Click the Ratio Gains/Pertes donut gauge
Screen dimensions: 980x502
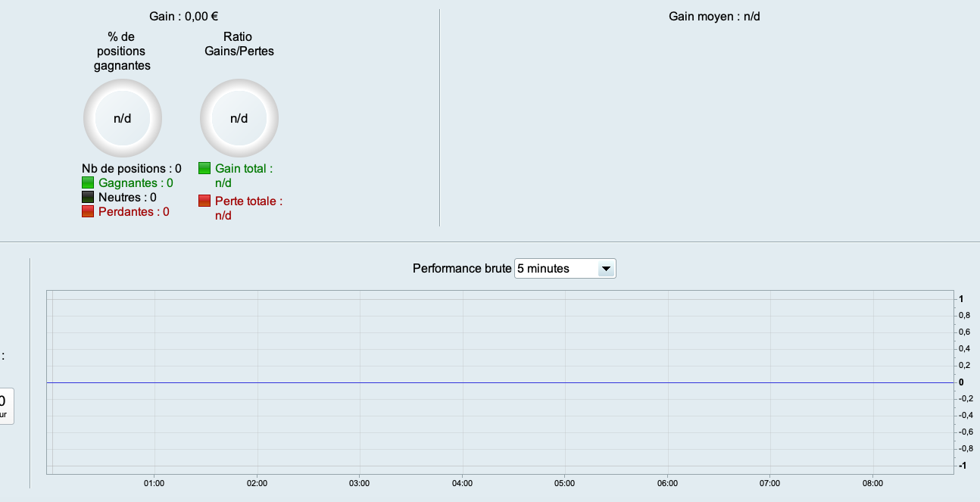point(239,118)
